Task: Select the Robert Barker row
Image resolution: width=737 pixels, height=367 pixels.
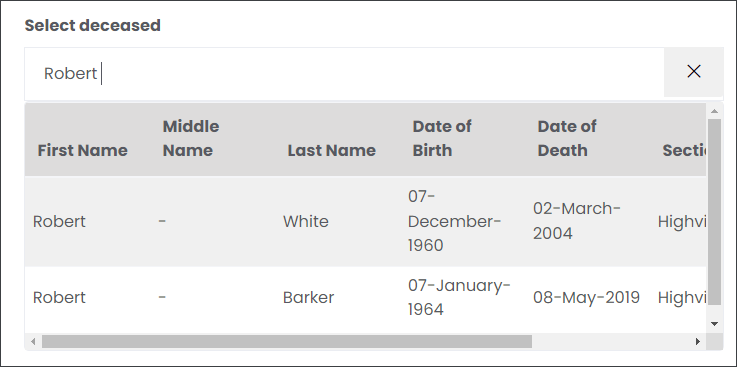Action: pos(365,297)
